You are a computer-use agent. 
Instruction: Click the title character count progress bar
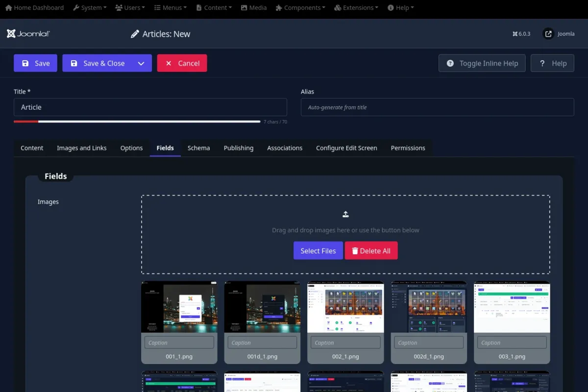(x=137, y=122)
